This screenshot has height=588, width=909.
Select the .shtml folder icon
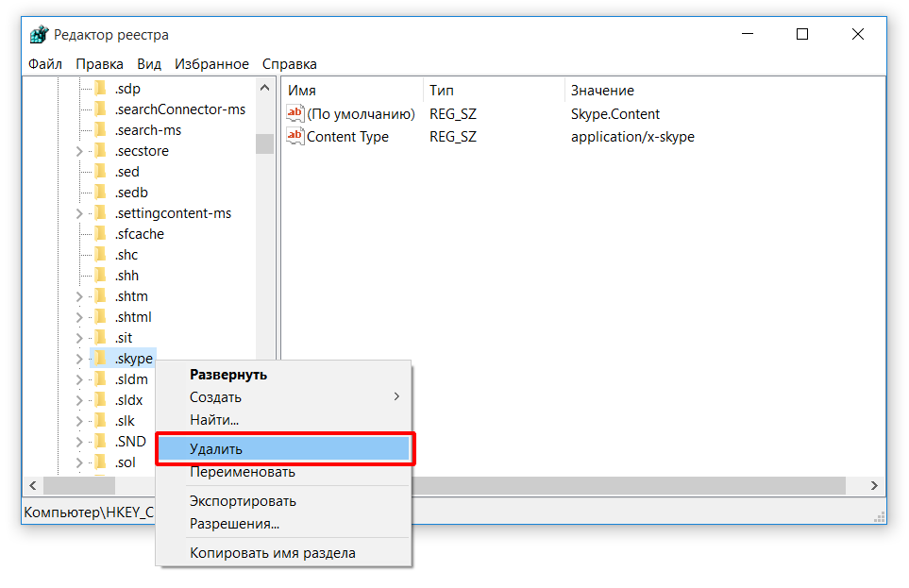click(x=100, y=317)
